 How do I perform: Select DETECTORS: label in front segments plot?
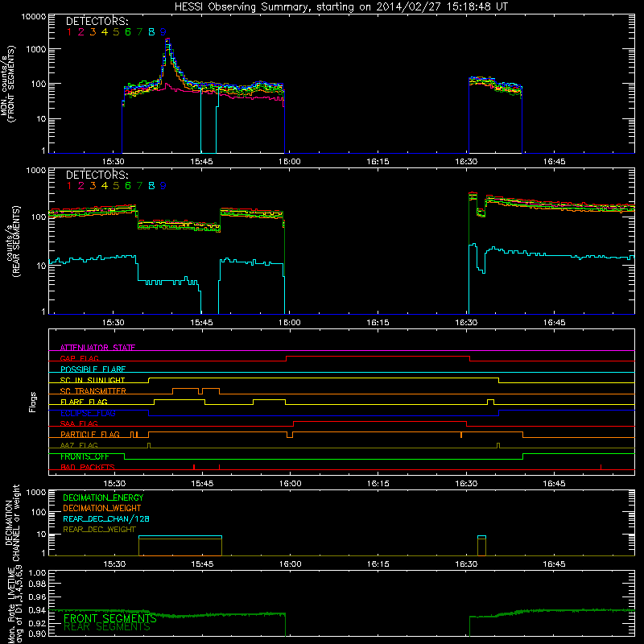pyautogui.click(x=97, y=21)
